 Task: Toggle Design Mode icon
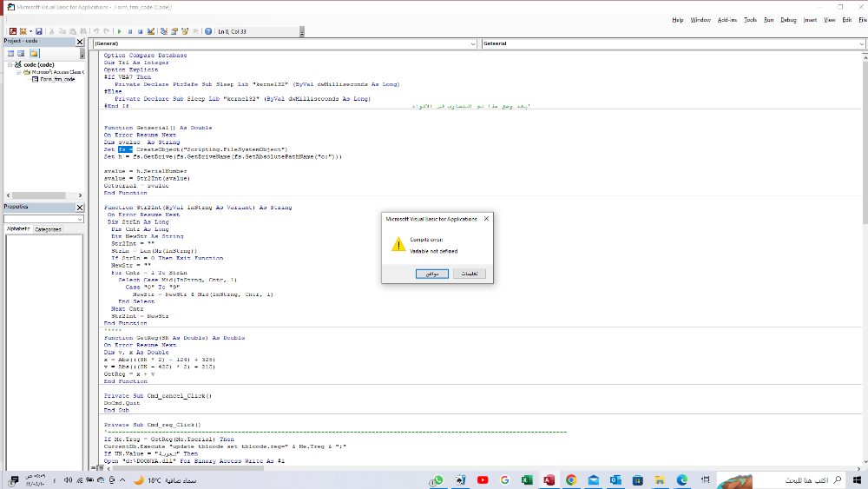click(151, 31)
